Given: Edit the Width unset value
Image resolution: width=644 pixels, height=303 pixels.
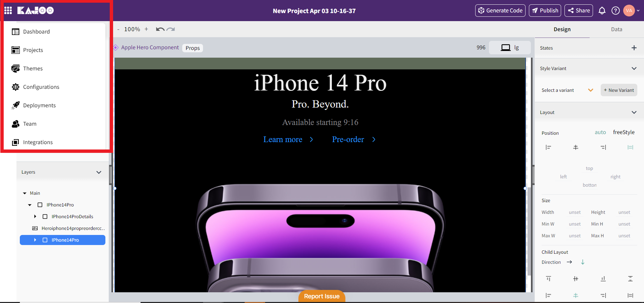Looking at the screenshot, I should [575, 213].
